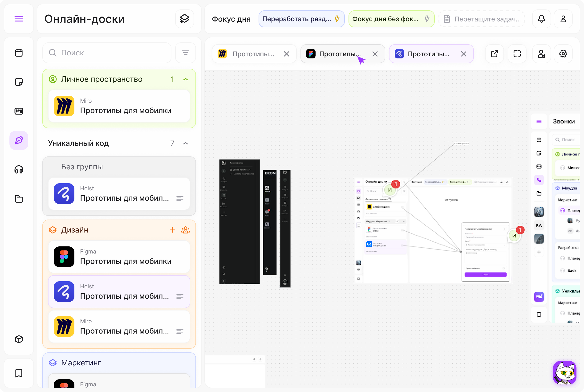Click the layers stack button beside Онлайн-доски
Screen dimensions: 584x392
pyautogui.click(x=185, y=19)
